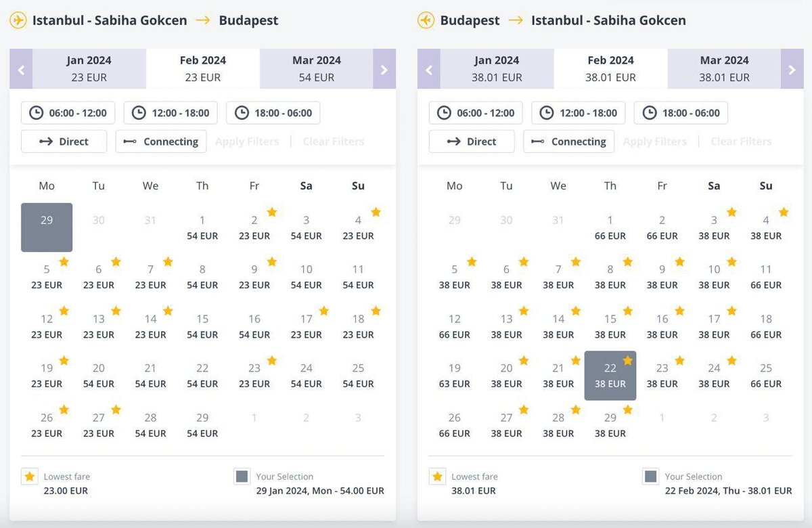Viewport: 812px width, 528px height.
Task: Select February 19 at 63 EUR to Istanbul
Action: click(455, 376)
